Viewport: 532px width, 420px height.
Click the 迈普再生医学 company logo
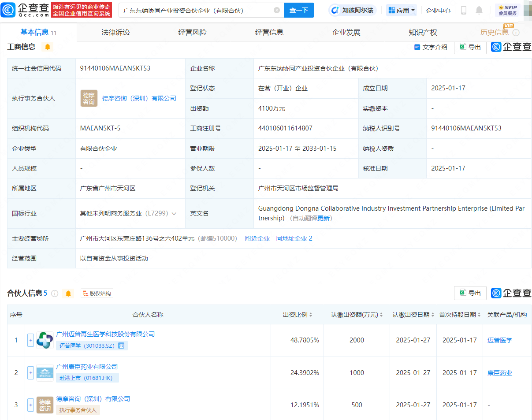[x=45, y=340]
